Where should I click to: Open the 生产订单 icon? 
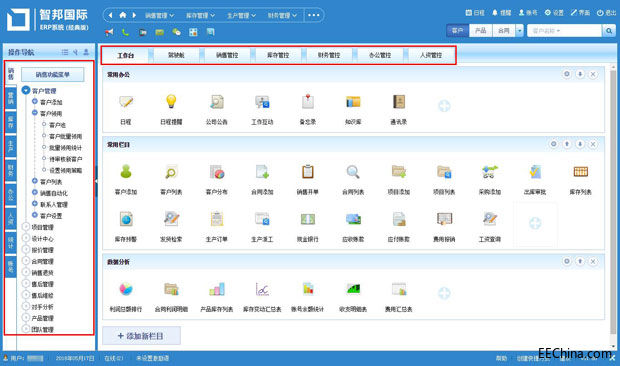pos(217,219)
